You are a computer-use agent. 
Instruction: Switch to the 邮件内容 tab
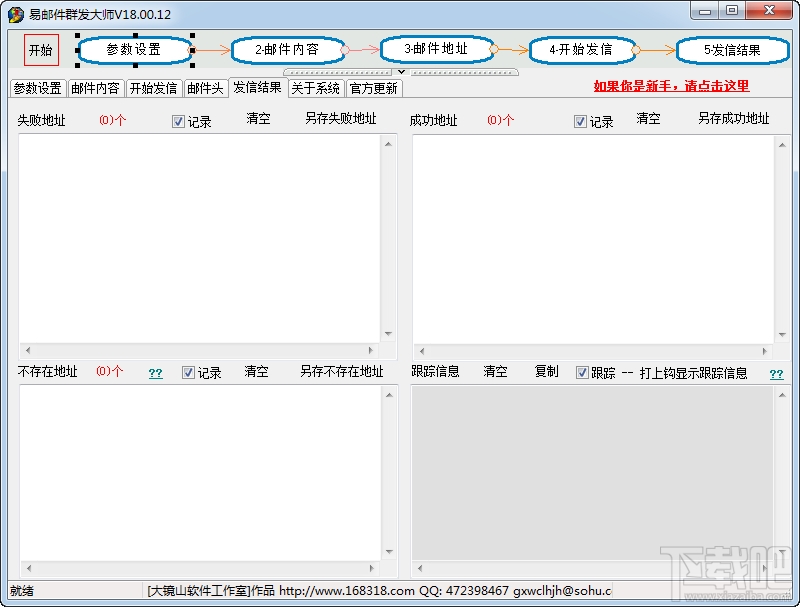pos(95,88)
